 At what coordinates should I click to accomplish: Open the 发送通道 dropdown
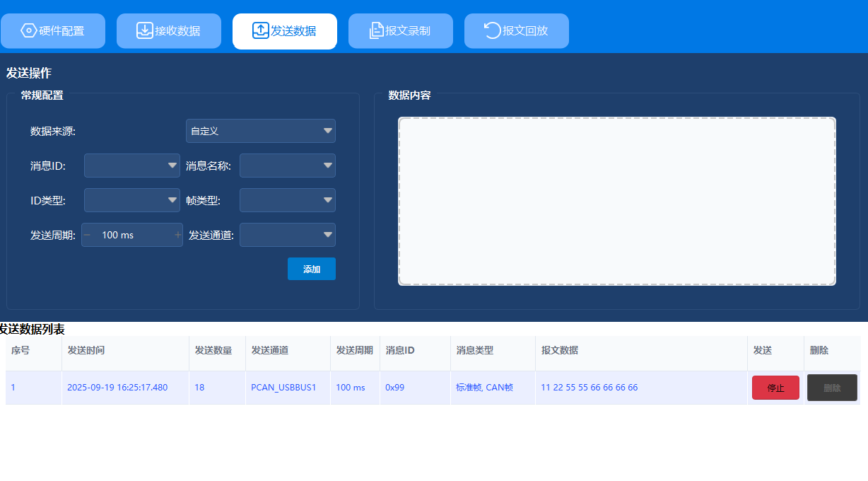[287, 235]
